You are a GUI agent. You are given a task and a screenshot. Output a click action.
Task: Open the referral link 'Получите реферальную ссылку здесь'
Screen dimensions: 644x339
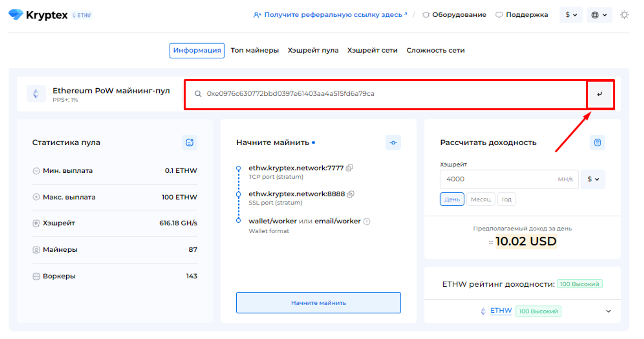tap(330, 15)
